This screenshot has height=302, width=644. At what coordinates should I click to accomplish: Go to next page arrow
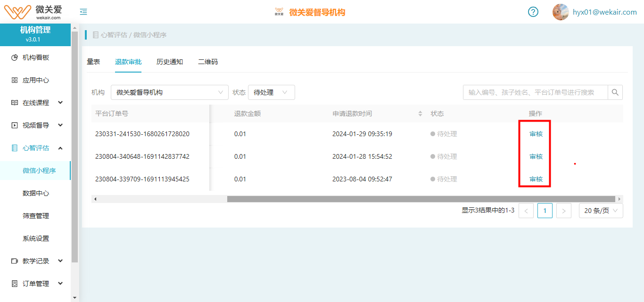point(563,211)
